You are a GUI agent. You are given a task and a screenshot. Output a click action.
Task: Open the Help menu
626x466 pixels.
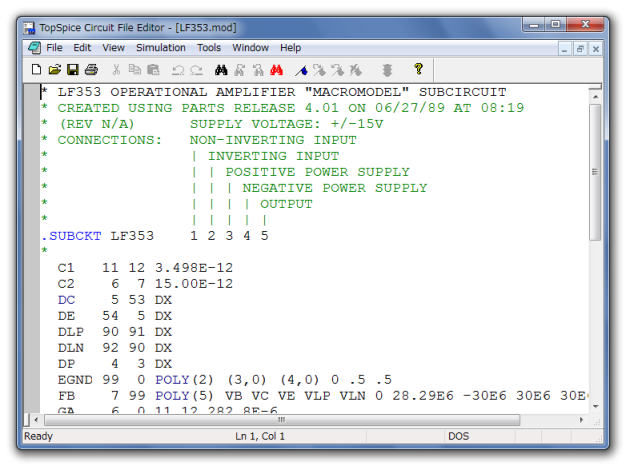pos(290,48)
